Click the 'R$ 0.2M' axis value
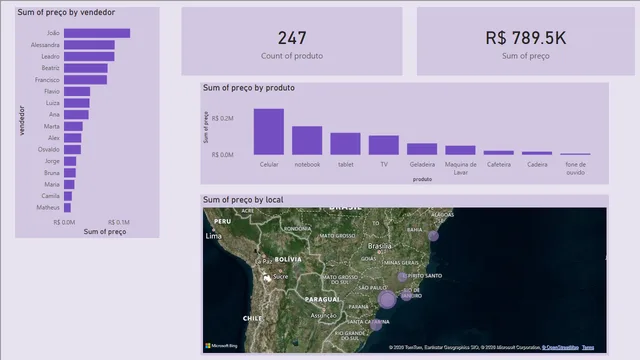 pos(222,118)
